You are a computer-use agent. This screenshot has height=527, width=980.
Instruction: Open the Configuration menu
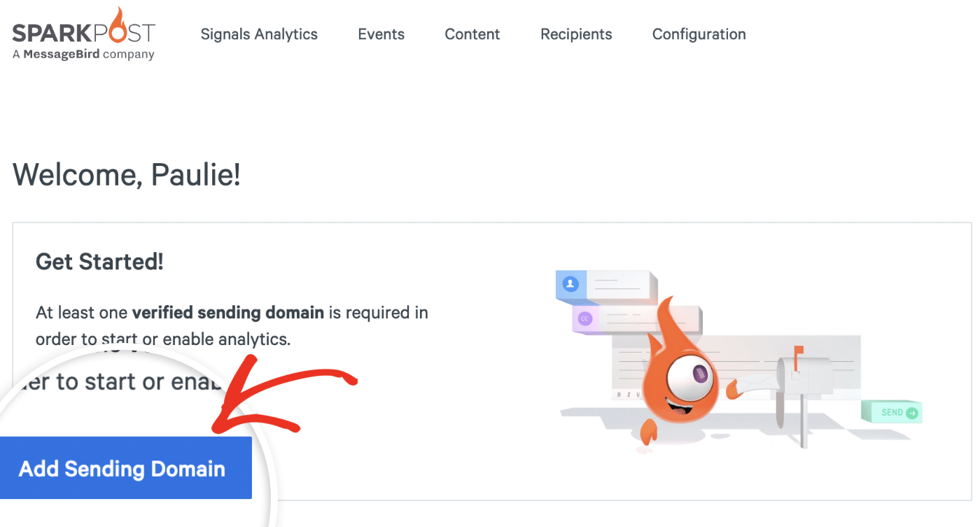pyautogui.click(x=699, y=34)
